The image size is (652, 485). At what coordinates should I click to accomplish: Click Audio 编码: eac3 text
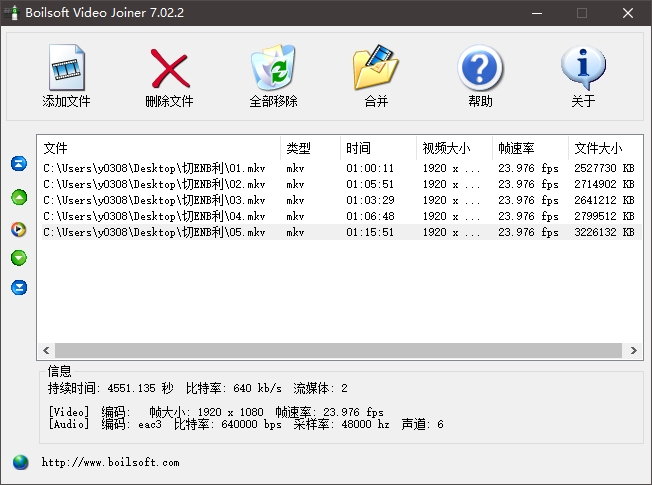click(131, 424)
